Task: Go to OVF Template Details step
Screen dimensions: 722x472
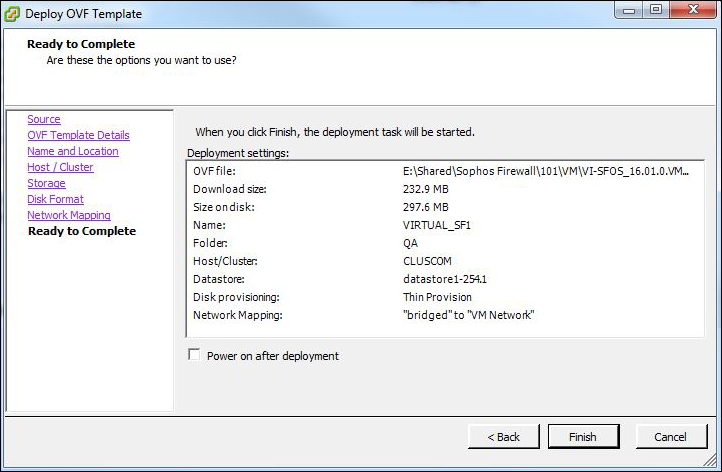Action: click(x=78, y=135)
